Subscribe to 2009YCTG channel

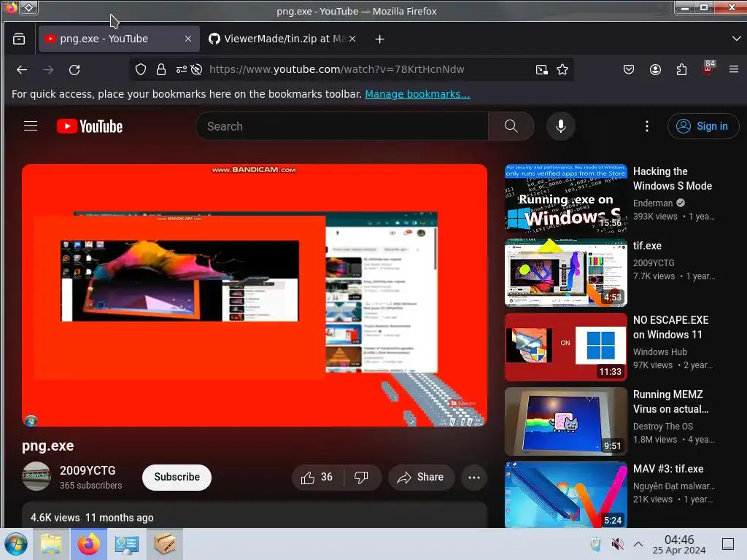[x=177, y=477]
